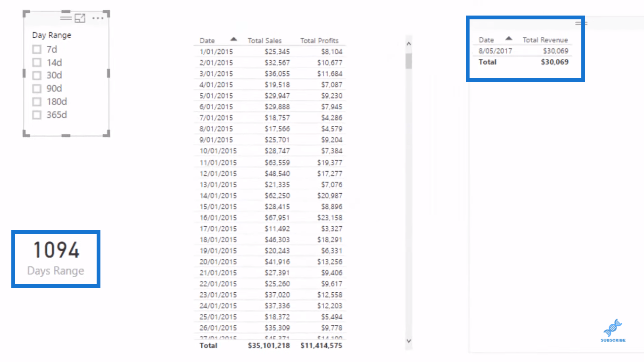Click the $18,291 profit cell
This screenshot has height=362, width=644.
[x=330, y=239]
